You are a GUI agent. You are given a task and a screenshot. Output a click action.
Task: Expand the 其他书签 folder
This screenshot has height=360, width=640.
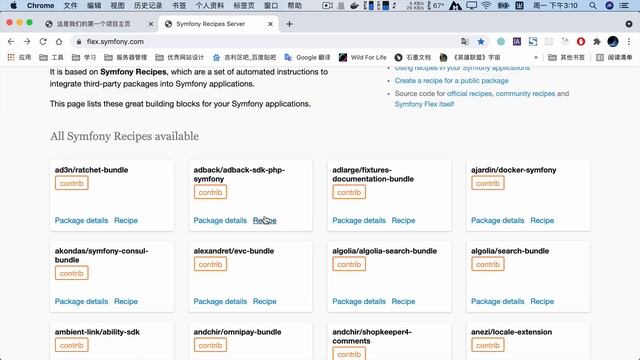pos(566,57)
